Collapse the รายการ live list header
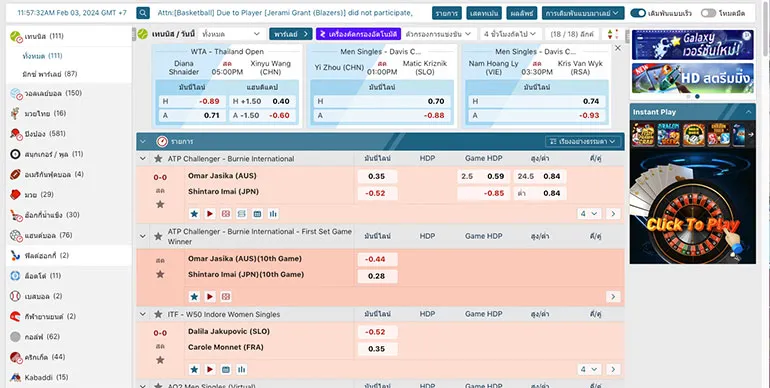Viewport: 770px width, 388px height. [143, 141]
